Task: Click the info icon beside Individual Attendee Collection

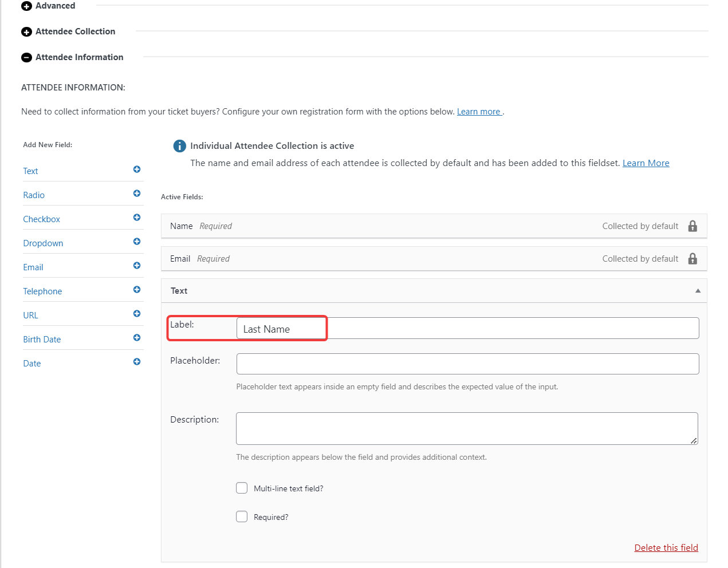Action: [x=179, y=146]
